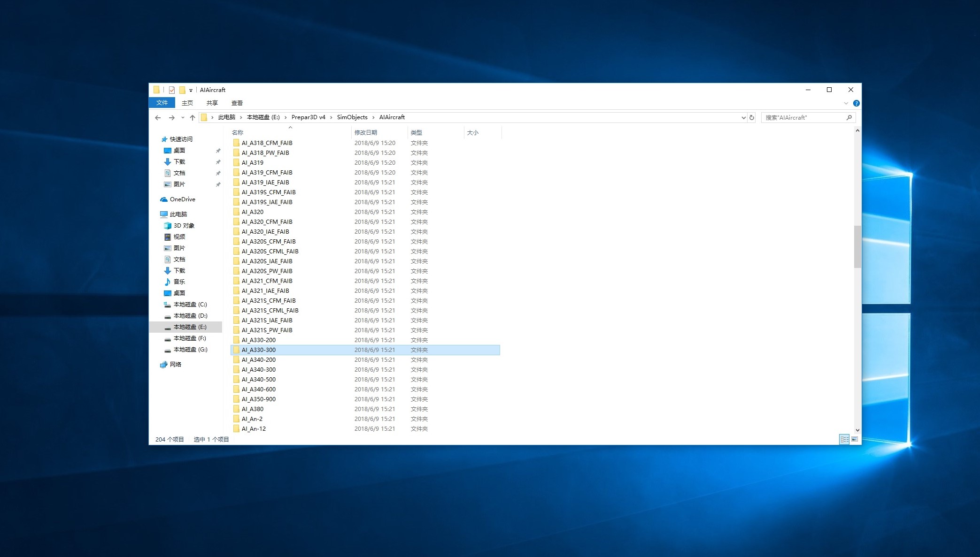Go up one folder level
980x557 pixels.
[x=193, y=118]
